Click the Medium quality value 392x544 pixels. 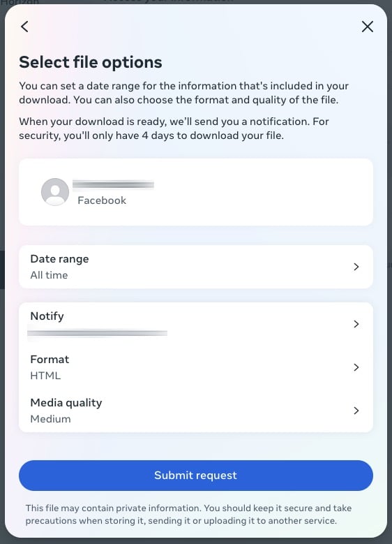coord(51,419)
